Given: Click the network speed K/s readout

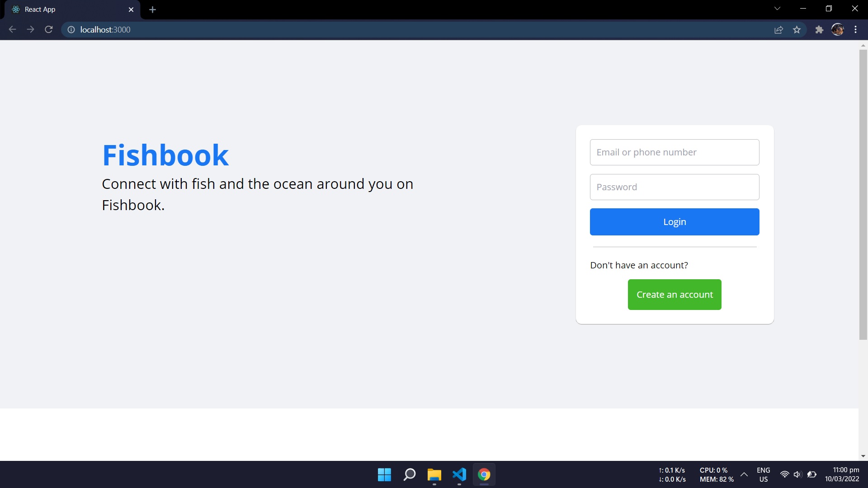Looking at the screenshot, I should coord(672,474).
